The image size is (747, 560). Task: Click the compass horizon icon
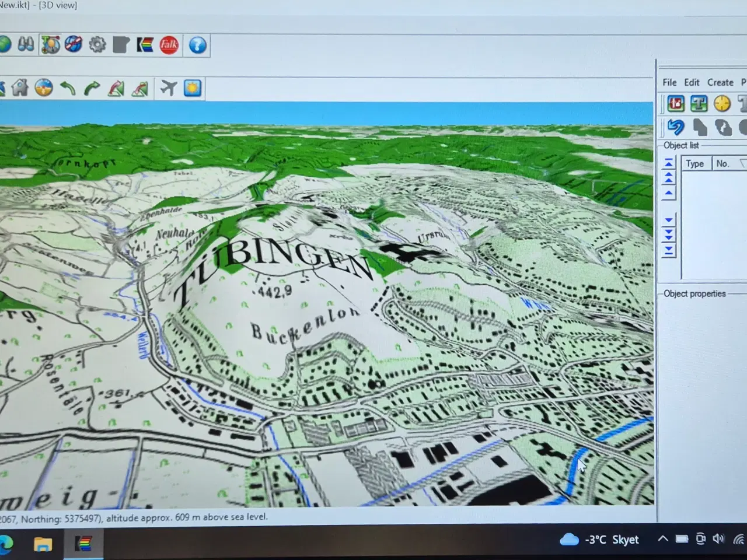tap(44, 88)
